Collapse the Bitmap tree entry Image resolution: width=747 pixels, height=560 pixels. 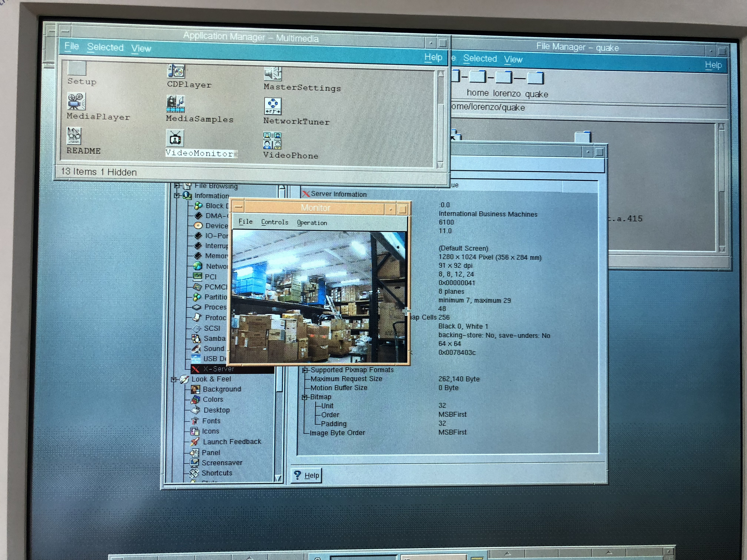pos(304,397)
